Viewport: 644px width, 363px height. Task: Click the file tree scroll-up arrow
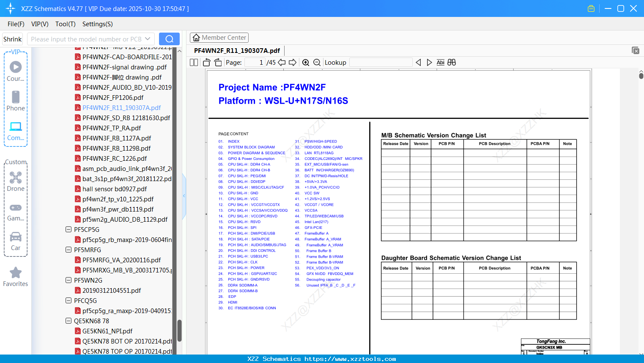coord(179,51)
